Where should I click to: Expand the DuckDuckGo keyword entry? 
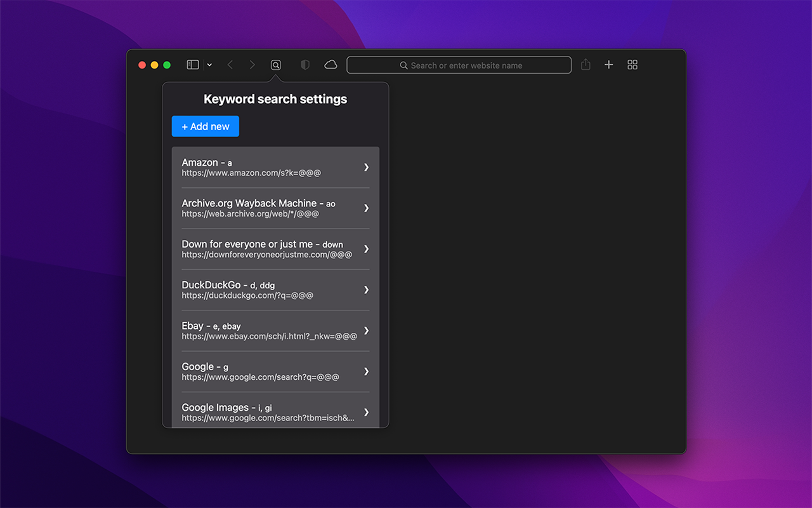click(x=366, y=290)
